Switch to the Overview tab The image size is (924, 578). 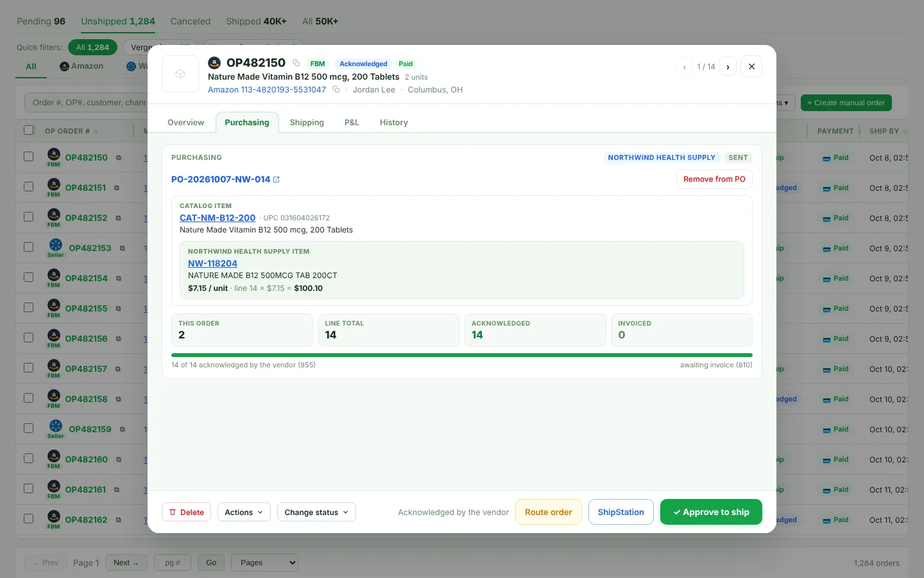point(185,123)
